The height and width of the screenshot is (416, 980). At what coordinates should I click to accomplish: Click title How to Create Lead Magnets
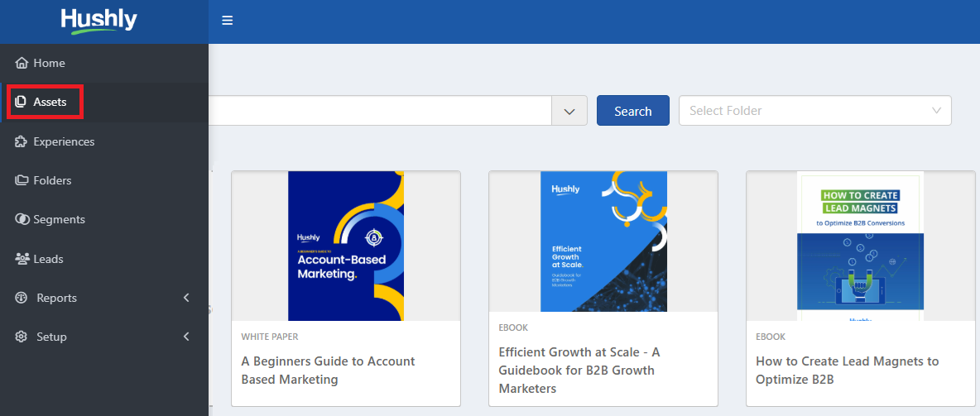click(847, 371)
